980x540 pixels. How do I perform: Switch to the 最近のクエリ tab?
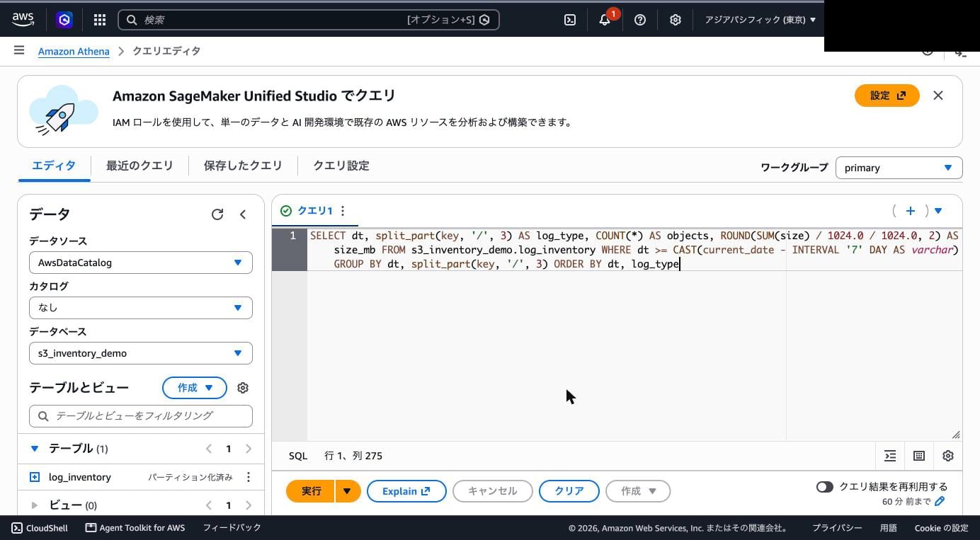point(139,166)
